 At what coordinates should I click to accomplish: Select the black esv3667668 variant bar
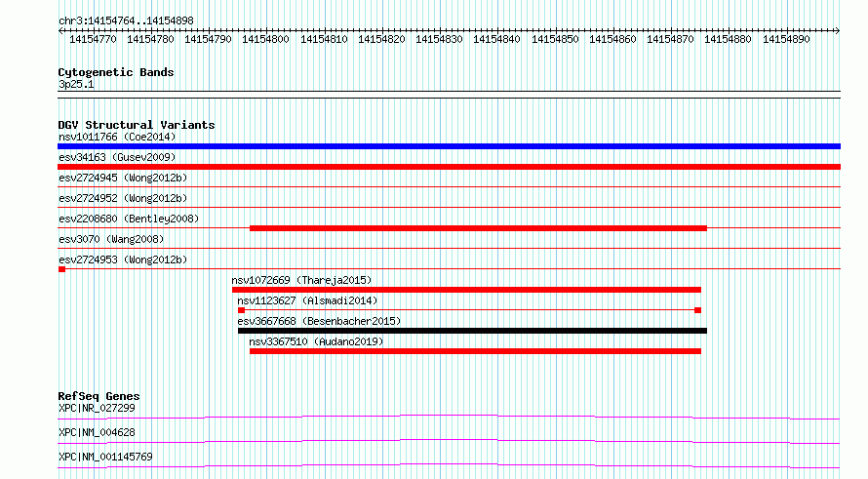472,331
